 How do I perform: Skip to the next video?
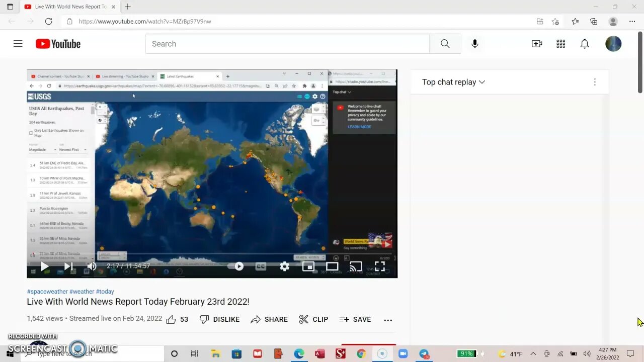pos(68,266)
